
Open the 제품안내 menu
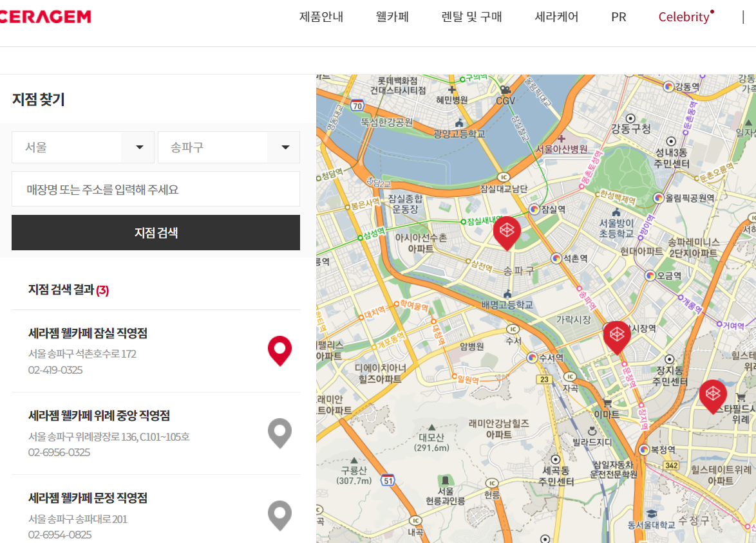point(321,17)
